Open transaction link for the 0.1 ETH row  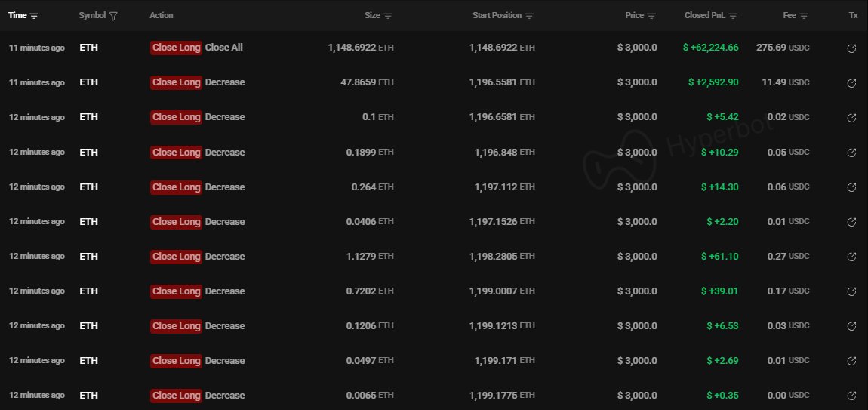[x=851, y=118]
